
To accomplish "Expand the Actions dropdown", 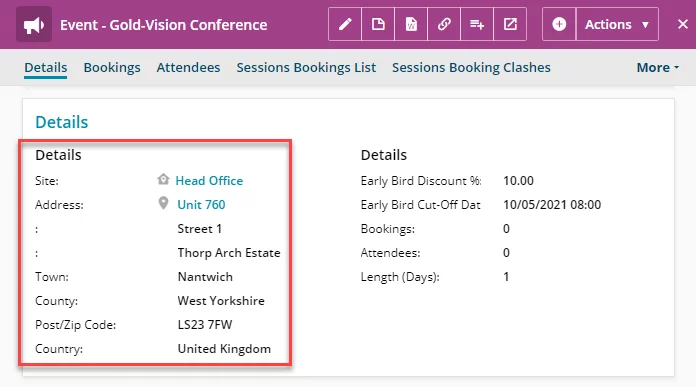I will coord(617,24).
